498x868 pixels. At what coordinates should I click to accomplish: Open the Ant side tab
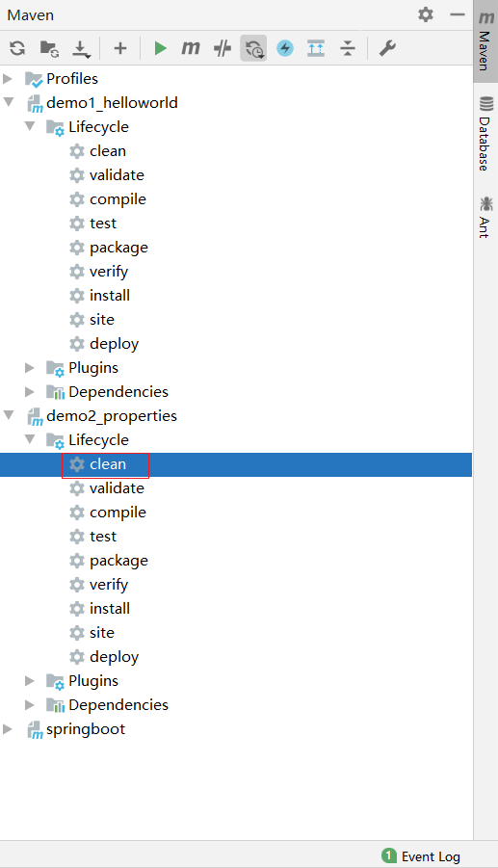pos(485,217)
